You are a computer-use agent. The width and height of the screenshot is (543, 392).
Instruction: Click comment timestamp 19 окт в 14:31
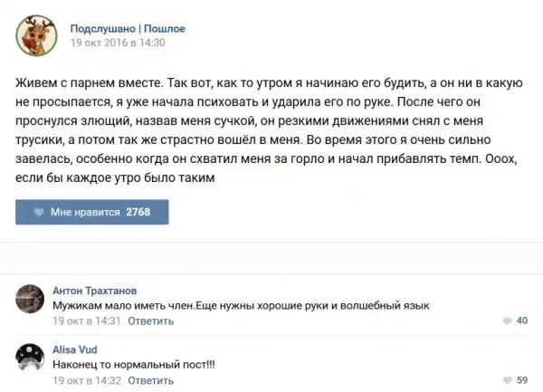click(87, 320)
